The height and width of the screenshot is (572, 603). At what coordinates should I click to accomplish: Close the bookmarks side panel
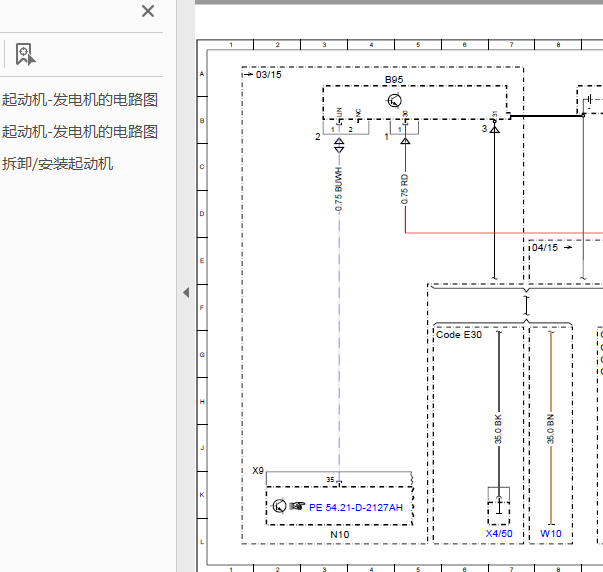[148, 11]
